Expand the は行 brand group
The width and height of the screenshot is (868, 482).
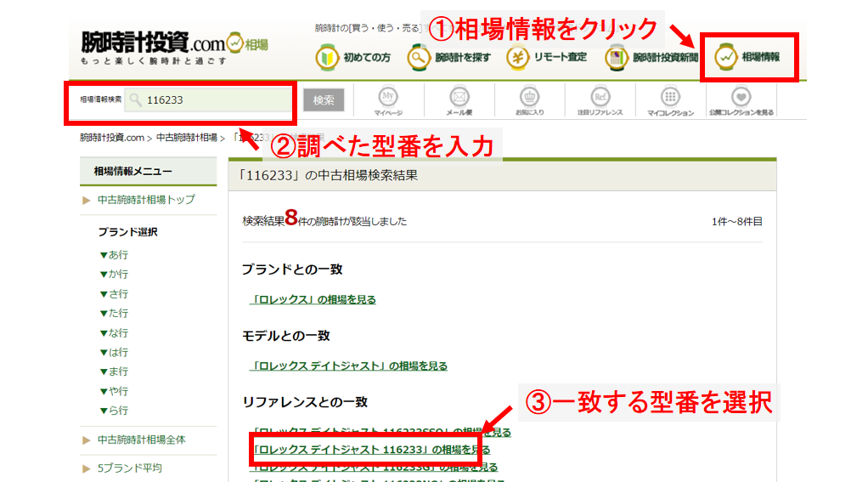click(x=114, y=352)
